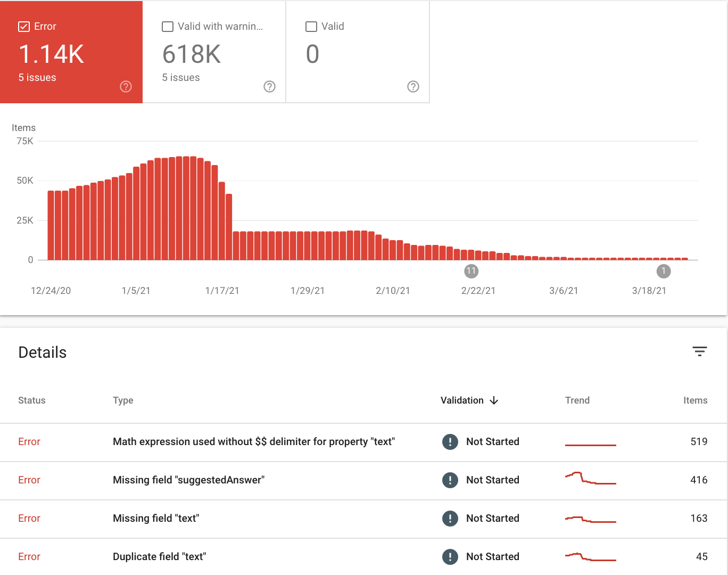Enable the Valid checkbox
Image resolution: width=728 pixels, height=575 pixels.
pyautogui.click(x=311, y=26)
